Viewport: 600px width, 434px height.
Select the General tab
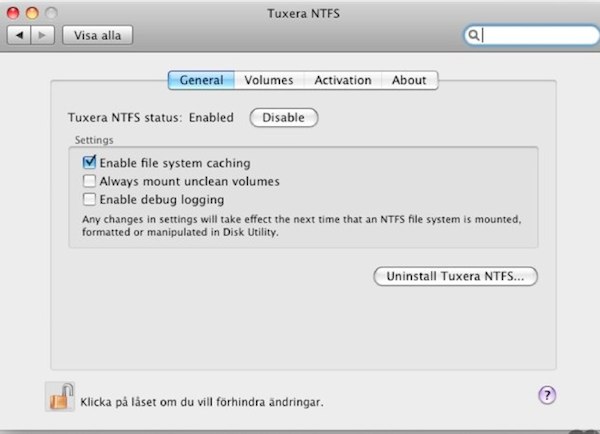201,80
